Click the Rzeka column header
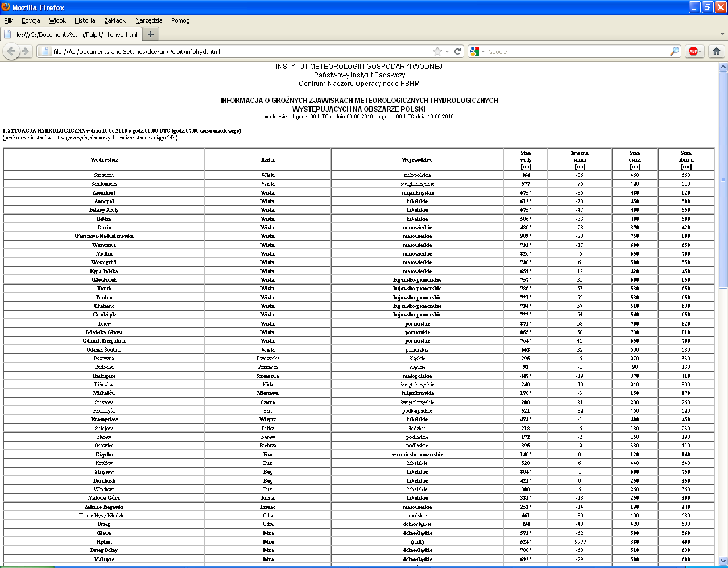728x568 pixels. click(267, 159)
